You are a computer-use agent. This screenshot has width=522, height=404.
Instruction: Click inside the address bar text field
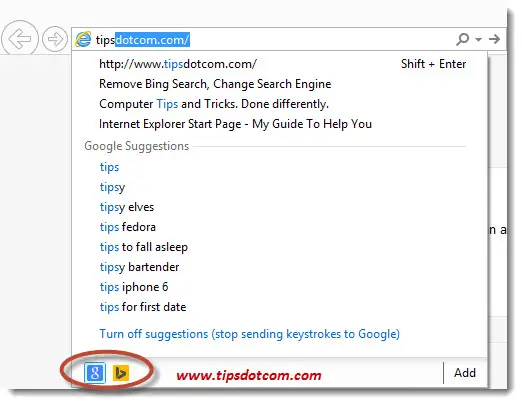(273, 39)
